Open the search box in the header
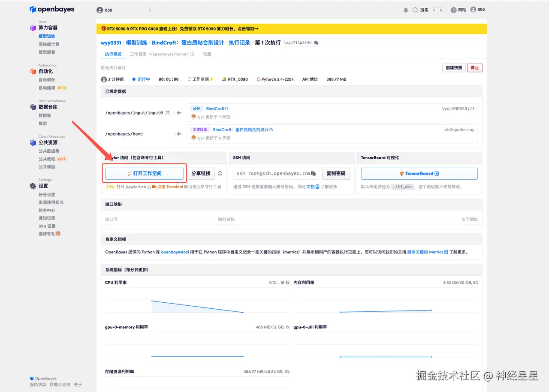 click(428, 10)
